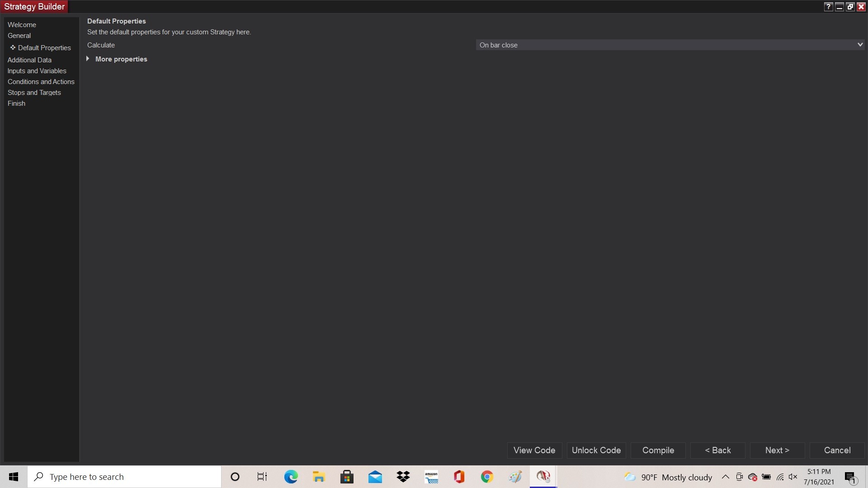This screenshot has height=488, width=868.
Task: Select Inputs and Variables in sidebar
Action: click(x=37, y=71)
